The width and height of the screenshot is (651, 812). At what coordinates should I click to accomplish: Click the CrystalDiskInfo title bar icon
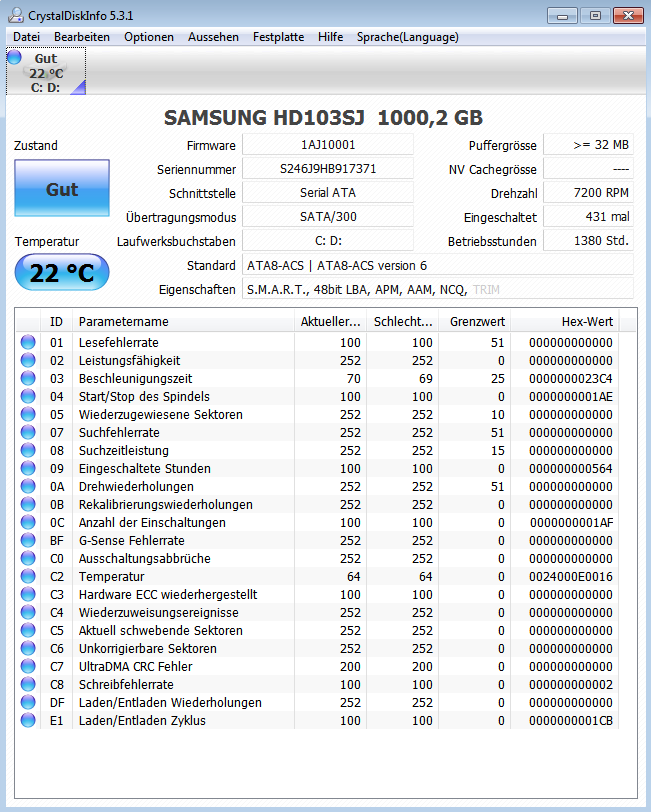tap(16, 15)
